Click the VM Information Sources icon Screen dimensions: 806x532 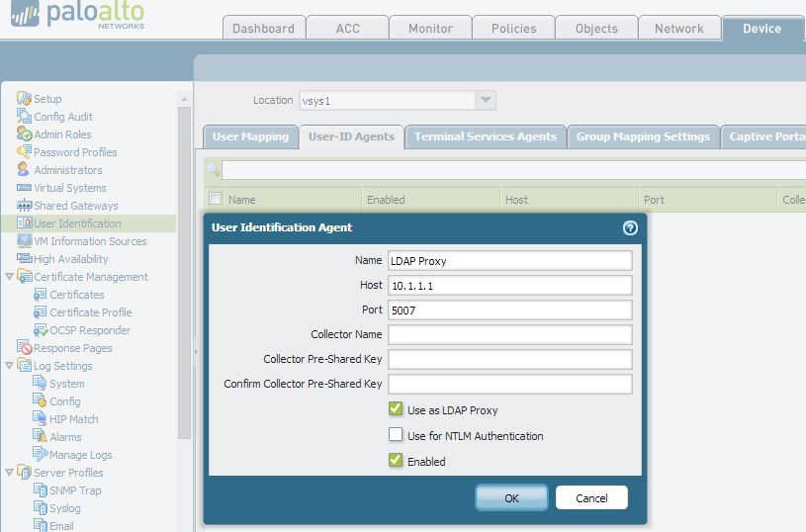[x=24, y=240]
